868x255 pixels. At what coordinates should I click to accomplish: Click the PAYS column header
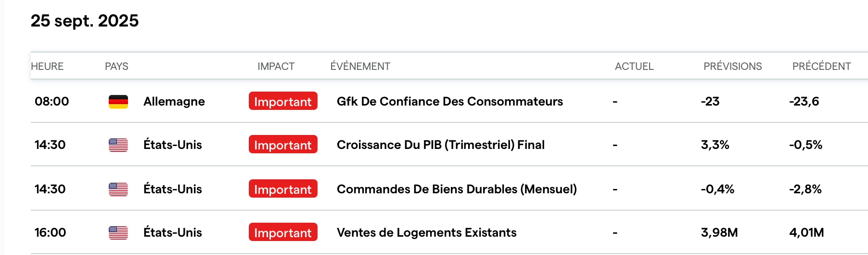(x=116, y=67)
